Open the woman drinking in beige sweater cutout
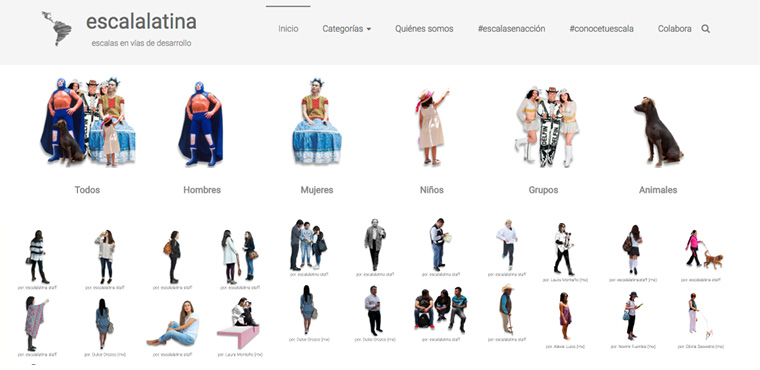Screen dimensions: 760x370 (x=105, y=257)
